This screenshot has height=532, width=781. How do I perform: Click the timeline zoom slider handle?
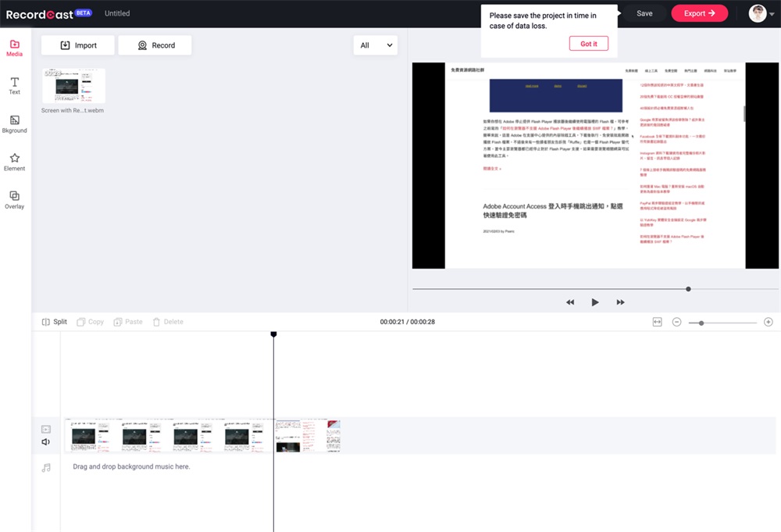(x=701, y=323)
